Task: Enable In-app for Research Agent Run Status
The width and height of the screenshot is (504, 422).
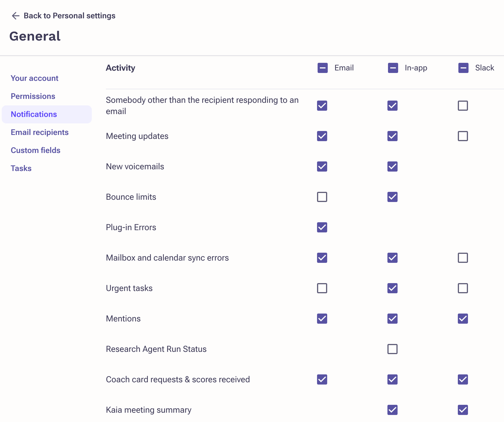Action: click(x=392, y=349)
